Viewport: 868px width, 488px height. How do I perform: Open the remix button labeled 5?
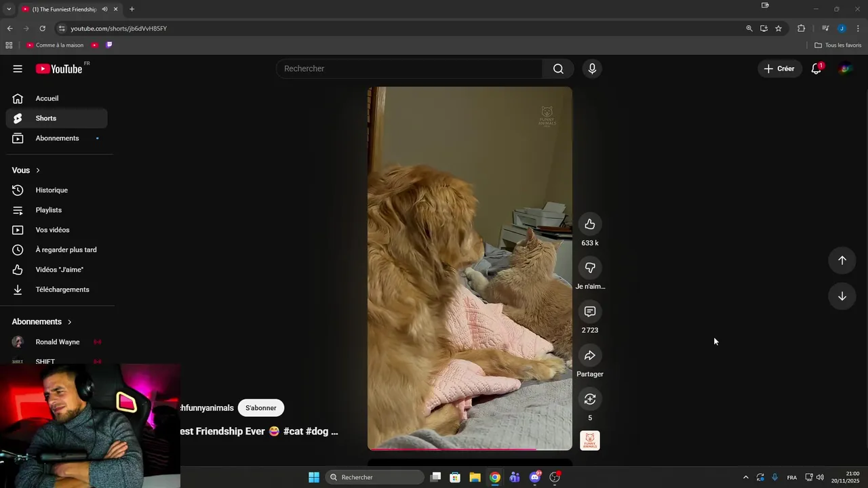590,399
